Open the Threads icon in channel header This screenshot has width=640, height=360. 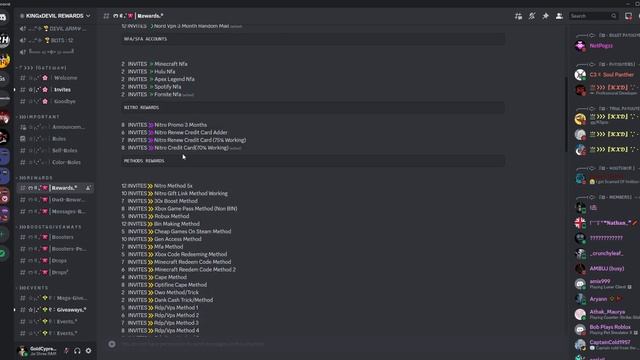518,16
